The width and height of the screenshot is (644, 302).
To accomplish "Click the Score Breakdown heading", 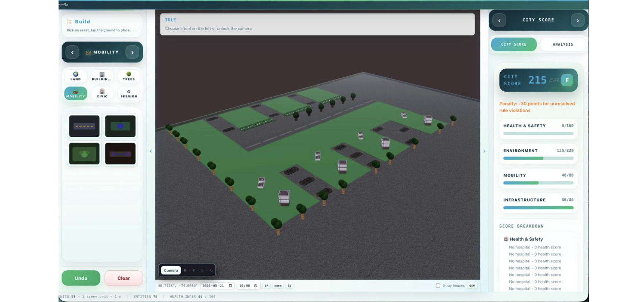I will click(521, 226).
